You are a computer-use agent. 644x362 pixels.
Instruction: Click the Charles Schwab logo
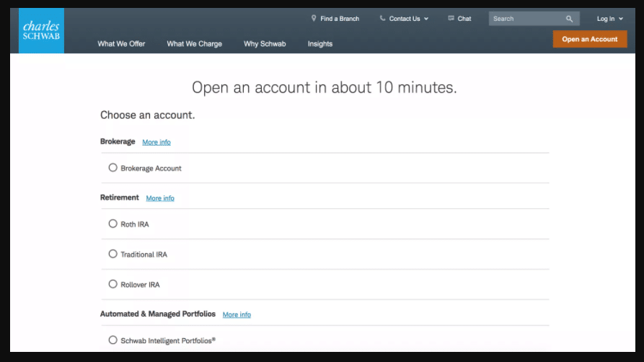point(41,30)
